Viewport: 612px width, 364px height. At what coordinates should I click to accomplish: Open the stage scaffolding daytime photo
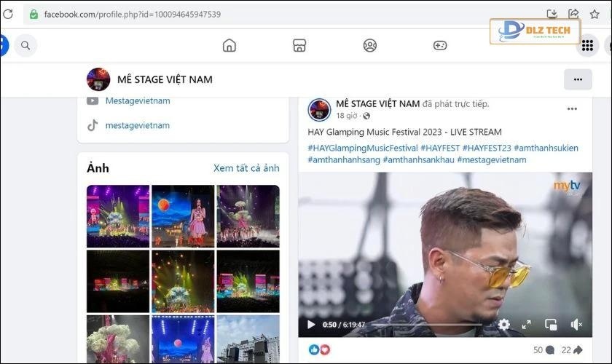(x=248, y=339)
